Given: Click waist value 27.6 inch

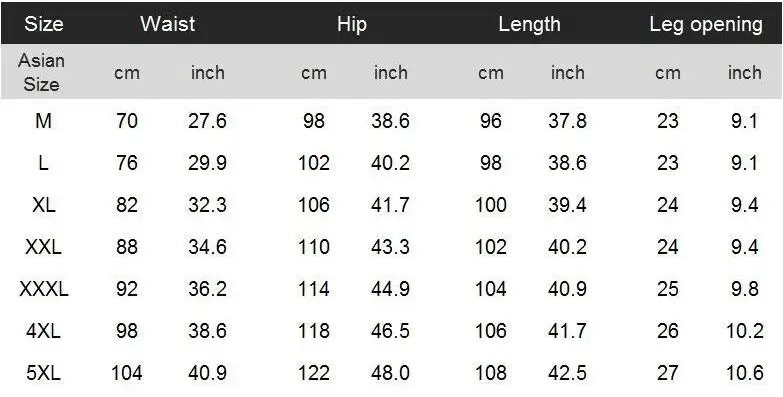Looking at the screenshot, I should 207,121.
